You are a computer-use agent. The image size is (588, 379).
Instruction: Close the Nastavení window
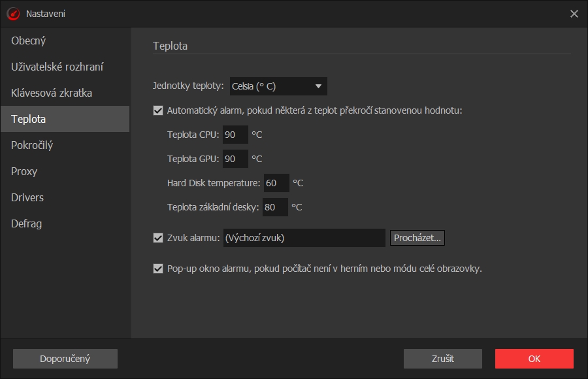pos(574,14)
